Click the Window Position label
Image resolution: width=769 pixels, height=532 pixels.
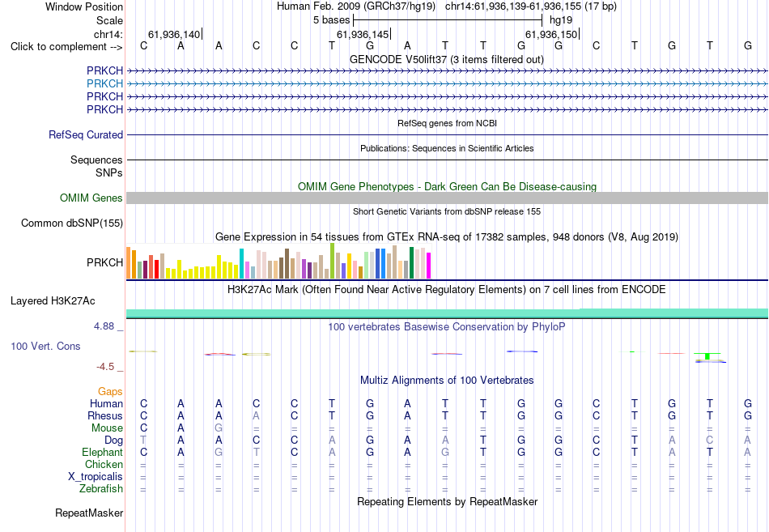pos(84,7)
